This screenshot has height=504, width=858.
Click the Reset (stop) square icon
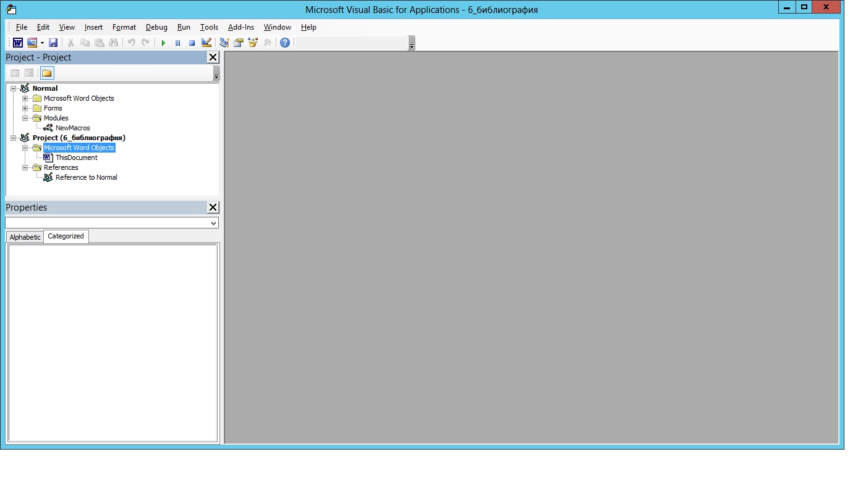coord(192,43)
